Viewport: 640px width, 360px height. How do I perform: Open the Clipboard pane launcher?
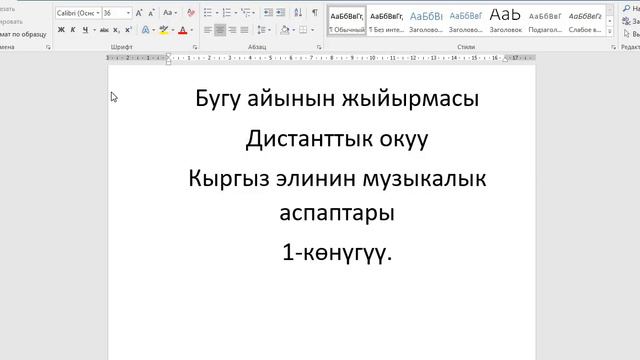pos(48,47)
